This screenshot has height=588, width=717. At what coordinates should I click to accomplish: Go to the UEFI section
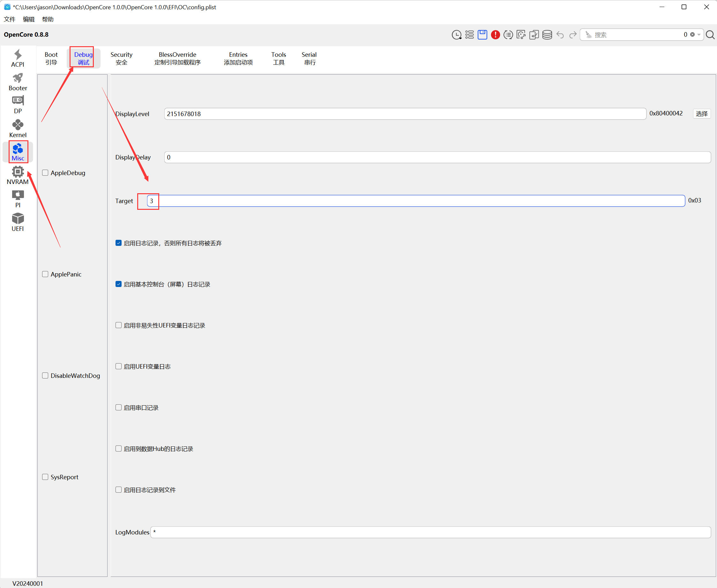point(18,222)
